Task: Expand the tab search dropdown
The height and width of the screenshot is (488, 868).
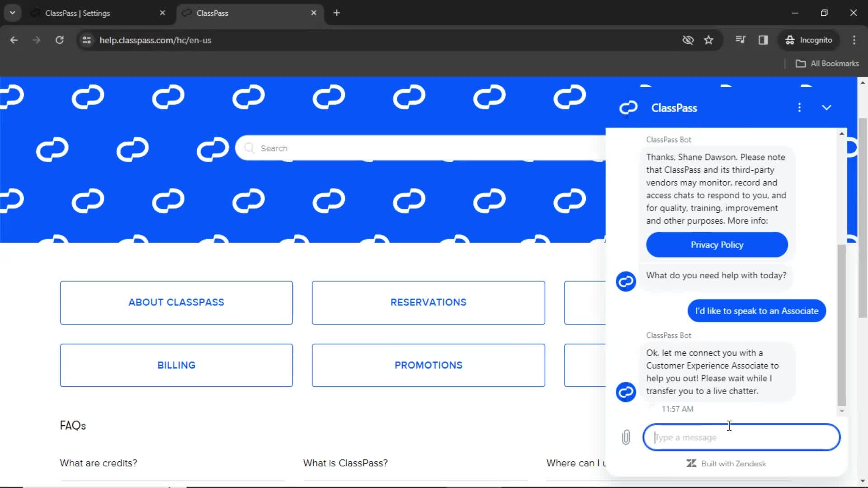Action: coord(12,13)
